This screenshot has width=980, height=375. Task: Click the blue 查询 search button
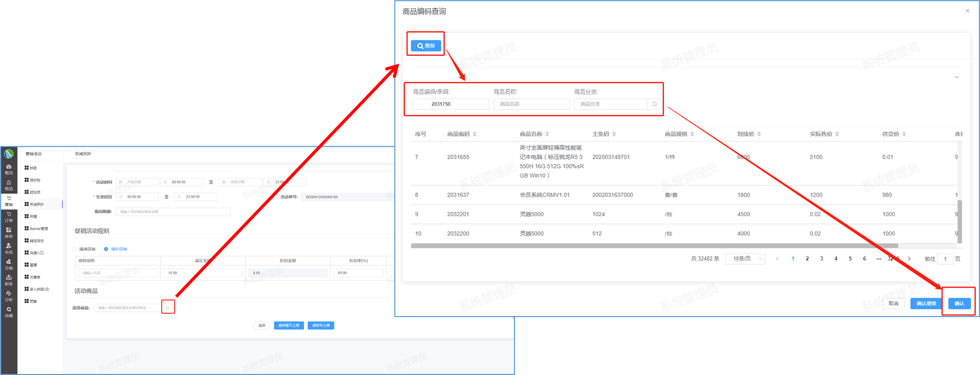coord(426,46)
